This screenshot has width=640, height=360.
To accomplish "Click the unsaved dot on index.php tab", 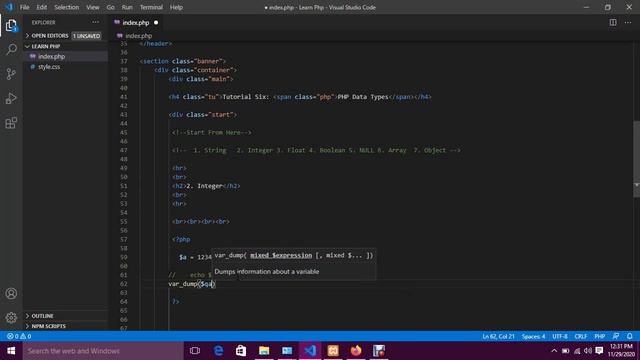I will tap(156, 22).
